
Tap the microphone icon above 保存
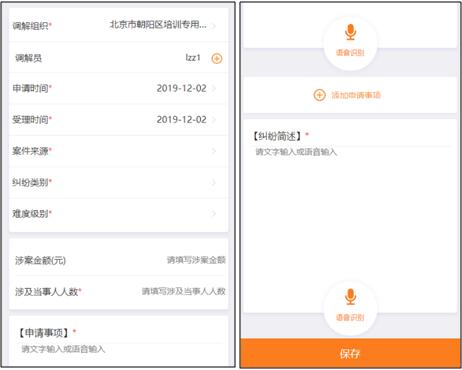tap(350, 297)
